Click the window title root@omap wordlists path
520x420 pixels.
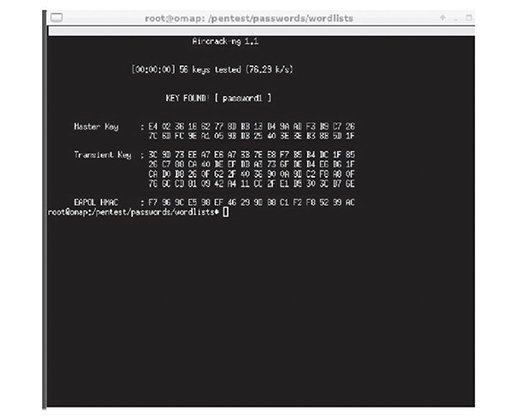pos(249,18)
